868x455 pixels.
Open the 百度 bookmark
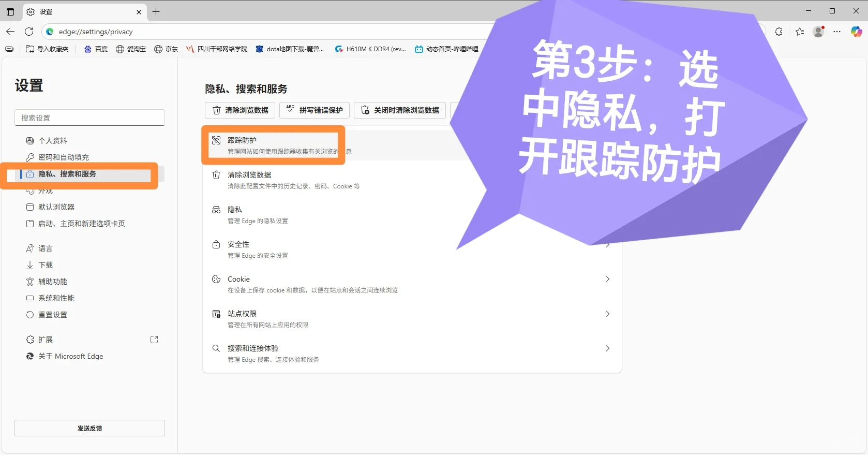point(96,49)
